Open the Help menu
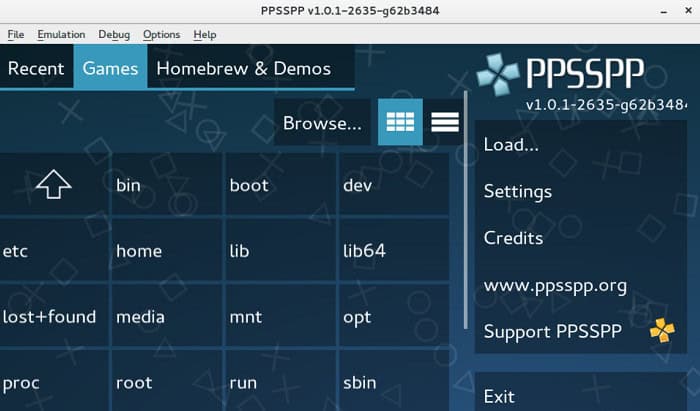 (x=205, y=34)
